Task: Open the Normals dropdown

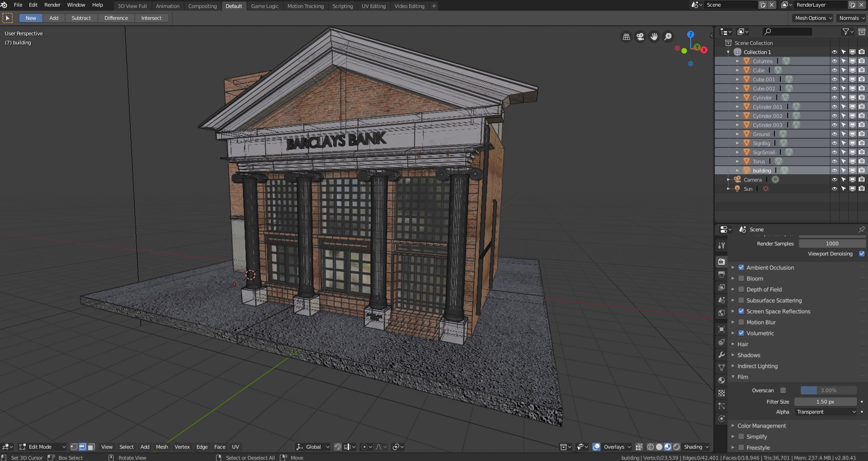Action: click(851, 18)
